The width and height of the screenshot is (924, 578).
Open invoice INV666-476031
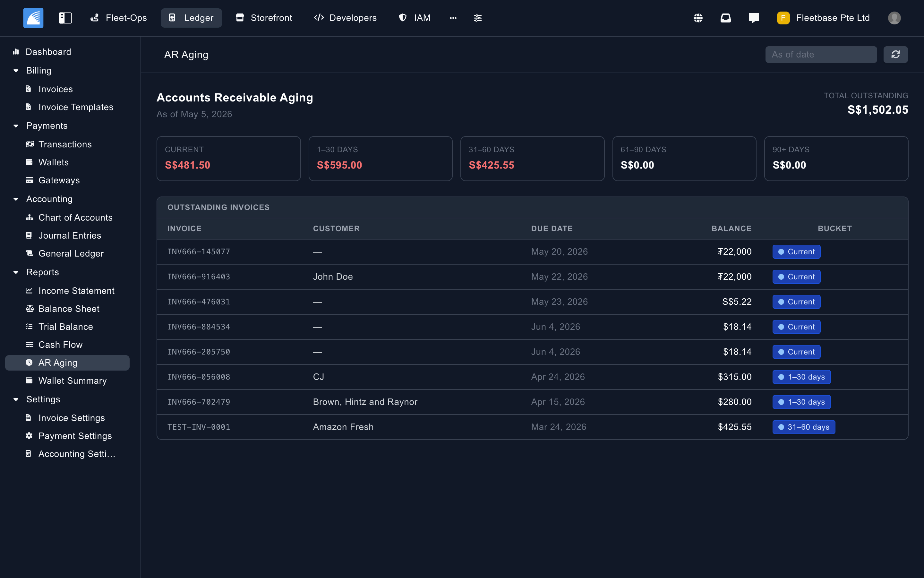point(199,302)
